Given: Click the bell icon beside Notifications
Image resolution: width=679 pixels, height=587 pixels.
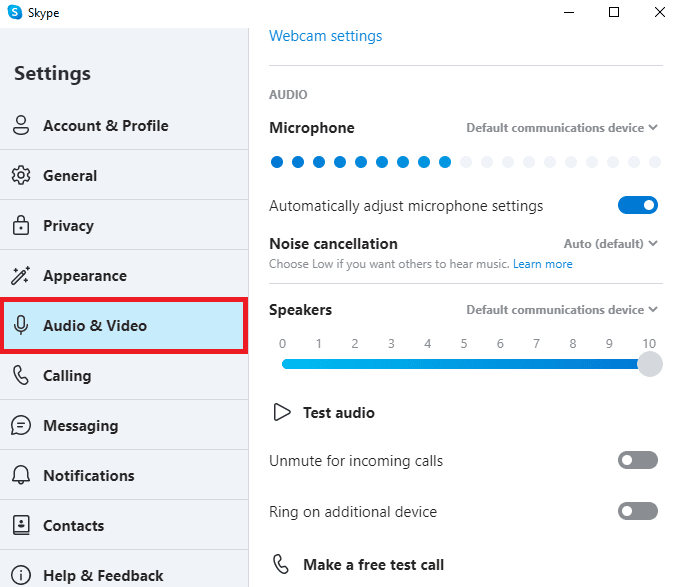Looking at the screenshot, I should pyautogui.click(x=21, y=475).
